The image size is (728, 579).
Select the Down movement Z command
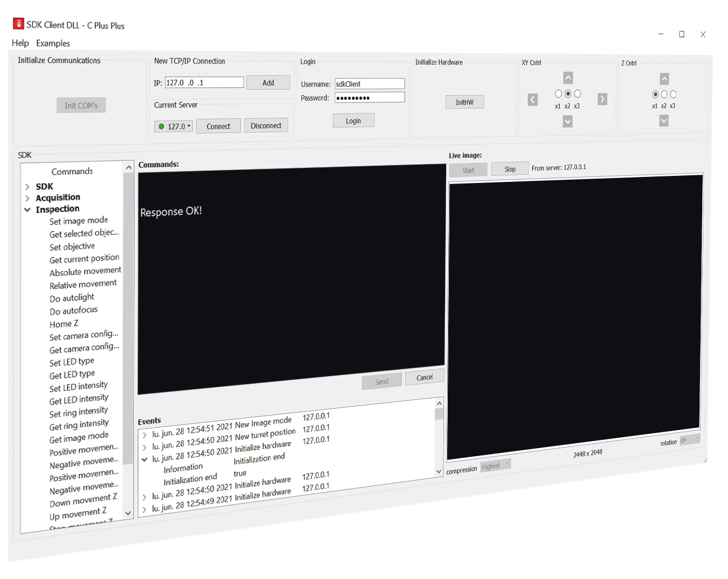coord(83,500)
